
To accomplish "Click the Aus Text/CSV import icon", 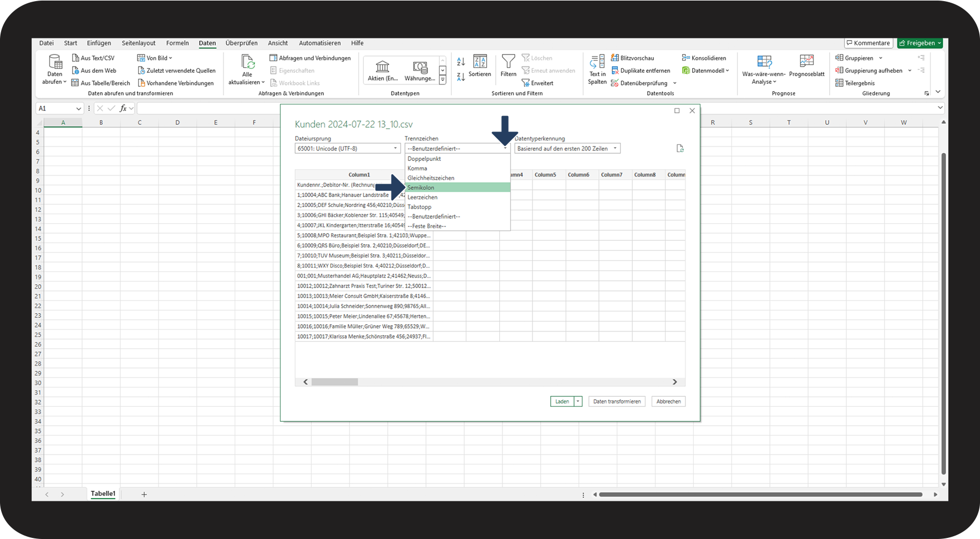I will coord(75,58).
